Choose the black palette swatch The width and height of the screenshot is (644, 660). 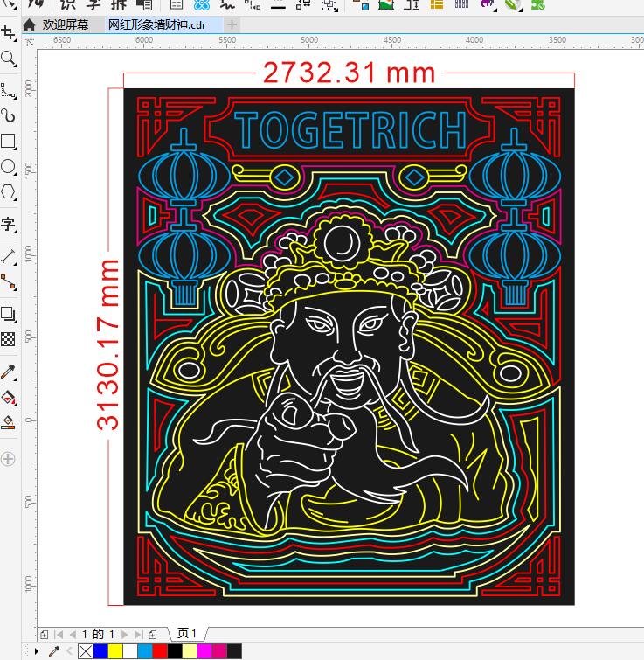pos(175,651)
